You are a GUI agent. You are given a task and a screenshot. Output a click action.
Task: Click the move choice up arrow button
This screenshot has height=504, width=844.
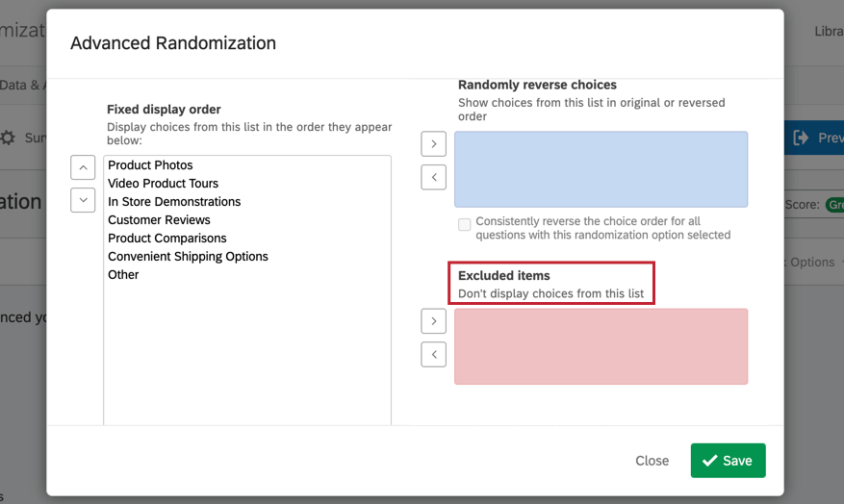[83, 166]
